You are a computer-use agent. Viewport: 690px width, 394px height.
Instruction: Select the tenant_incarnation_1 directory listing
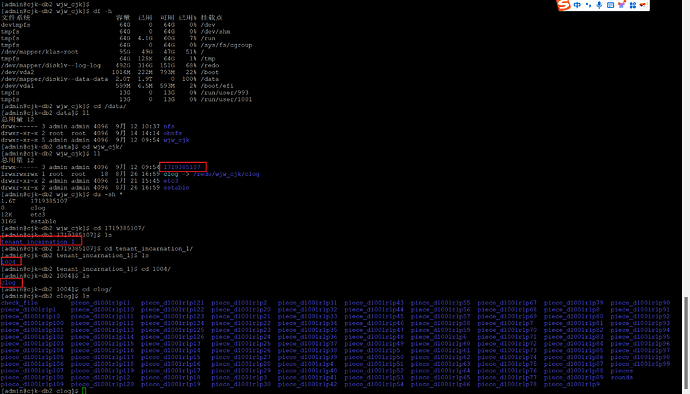point(38,242)
